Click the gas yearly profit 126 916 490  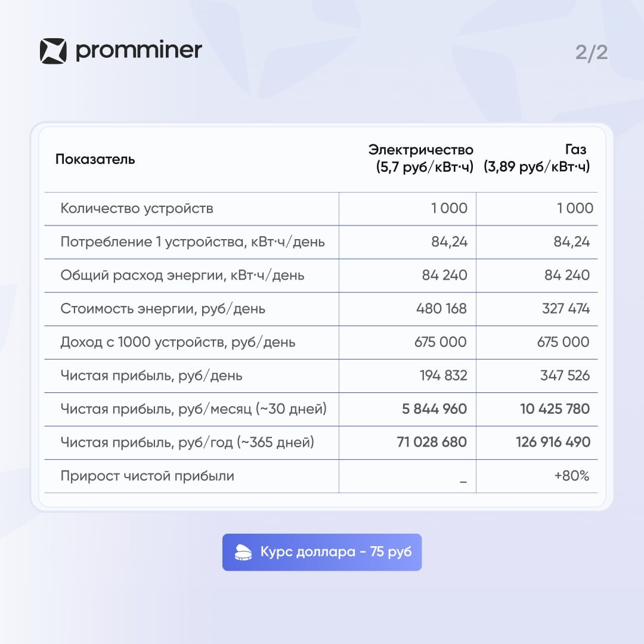(x=553, y=442)
